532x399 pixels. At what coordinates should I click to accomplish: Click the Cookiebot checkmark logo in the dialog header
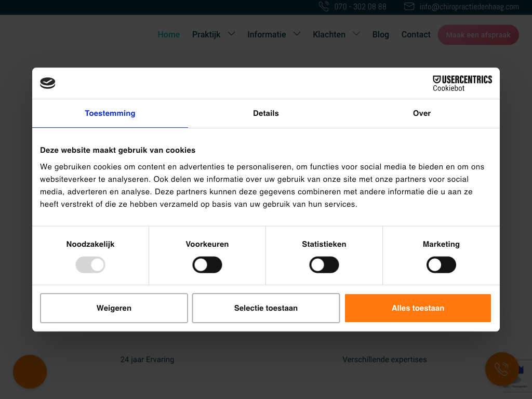pyautogui.click(x=47, y=83)
